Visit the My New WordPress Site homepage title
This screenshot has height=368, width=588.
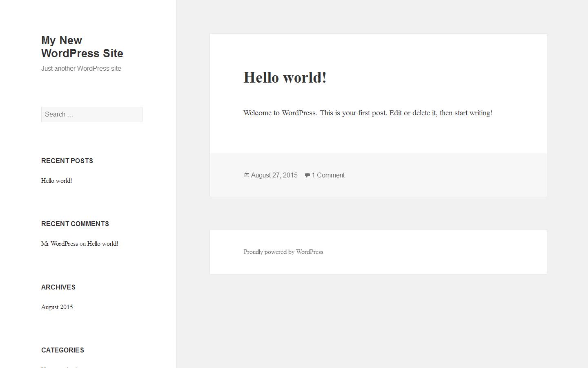click(82, 47)
